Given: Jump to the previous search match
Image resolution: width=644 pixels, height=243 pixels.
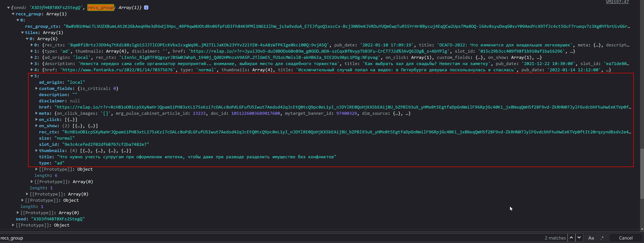Looking at the screenshot, I should click(571, 238).
